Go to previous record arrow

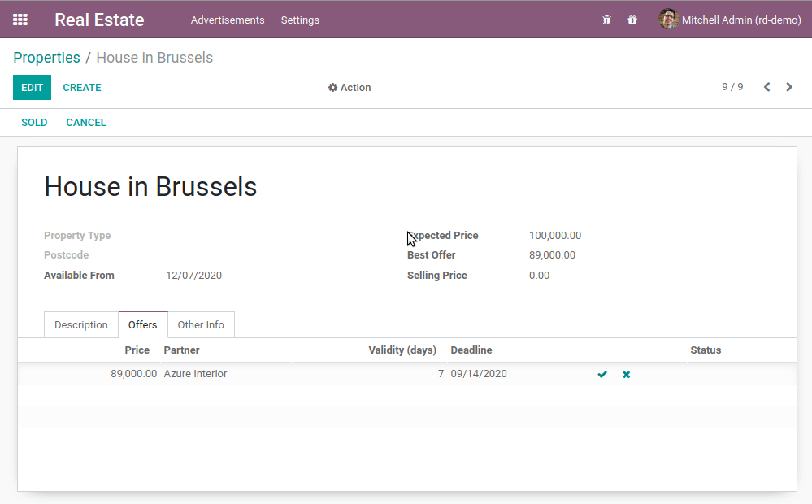[766, 87]
